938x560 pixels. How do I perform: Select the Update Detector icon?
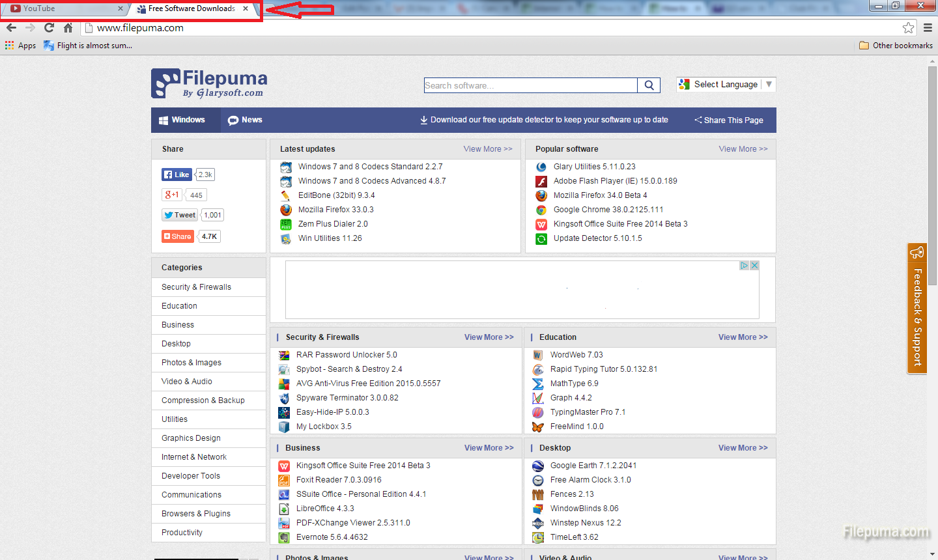(x=541, y=238)
